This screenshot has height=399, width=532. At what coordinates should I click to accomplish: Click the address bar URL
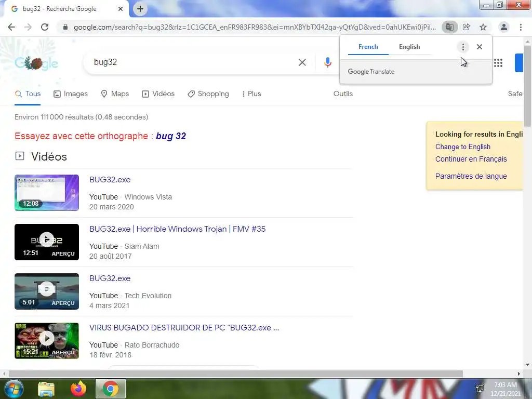click(x=255, y=27)
